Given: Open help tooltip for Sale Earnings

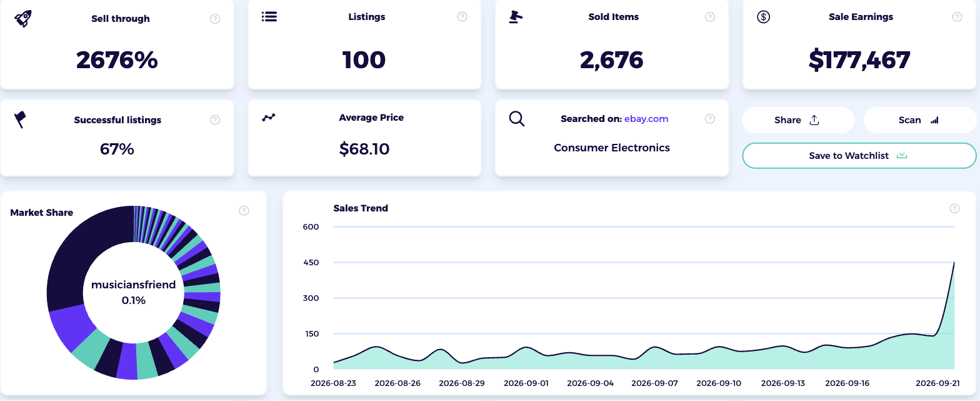Looking at the screenshot, I should 957,17.
